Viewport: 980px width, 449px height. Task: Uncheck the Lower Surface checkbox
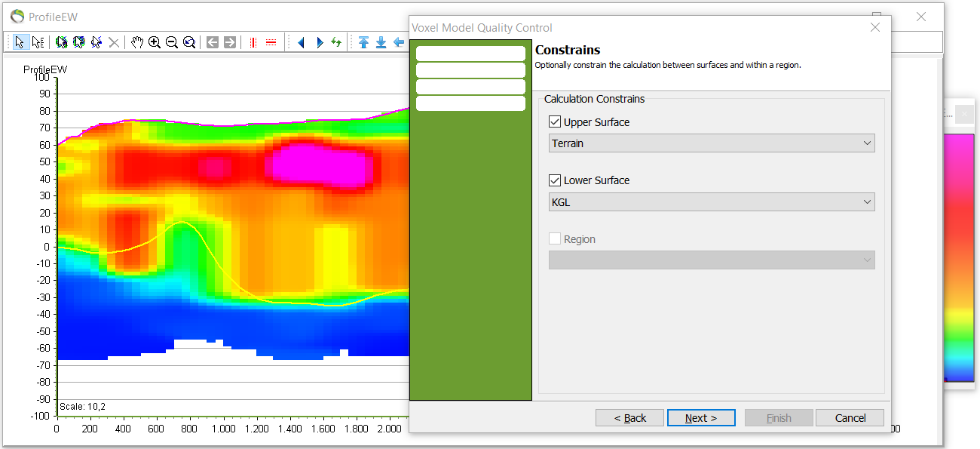coord(556,180)
